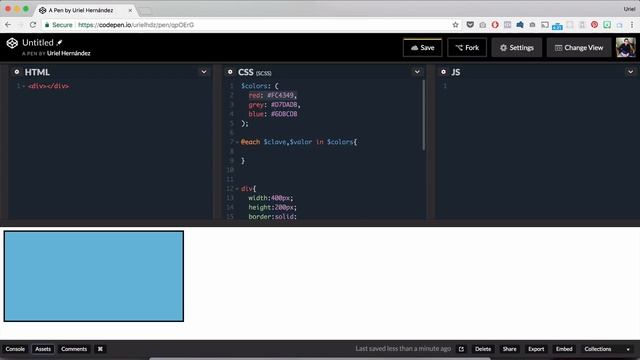Image resolution: width=640 pixels, height=360 pixels.
Task: Open CSS editor settings gear
Action: point(230,72)
